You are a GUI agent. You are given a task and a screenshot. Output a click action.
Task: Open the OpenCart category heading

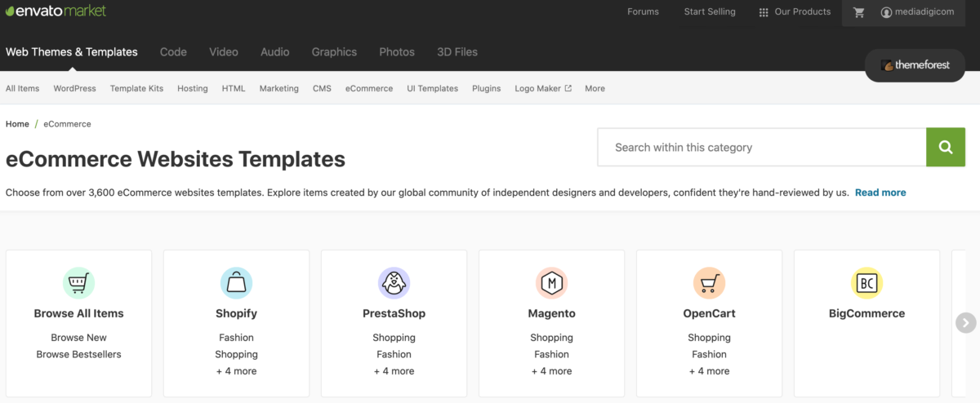(x=709, y=313)
